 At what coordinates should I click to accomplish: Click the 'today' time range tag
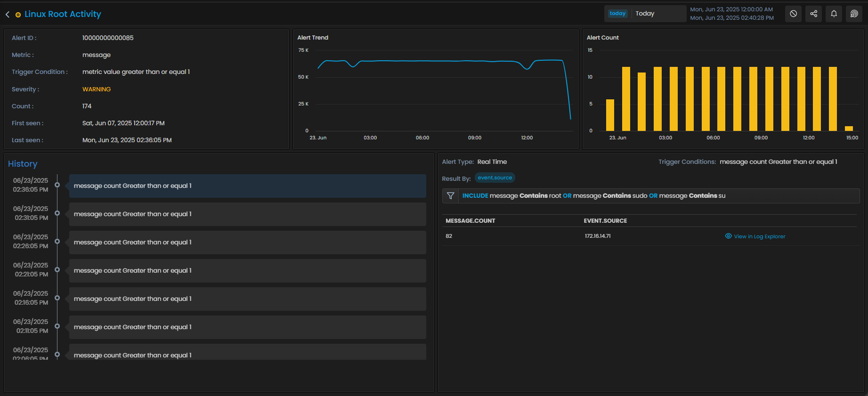point(617,14)
